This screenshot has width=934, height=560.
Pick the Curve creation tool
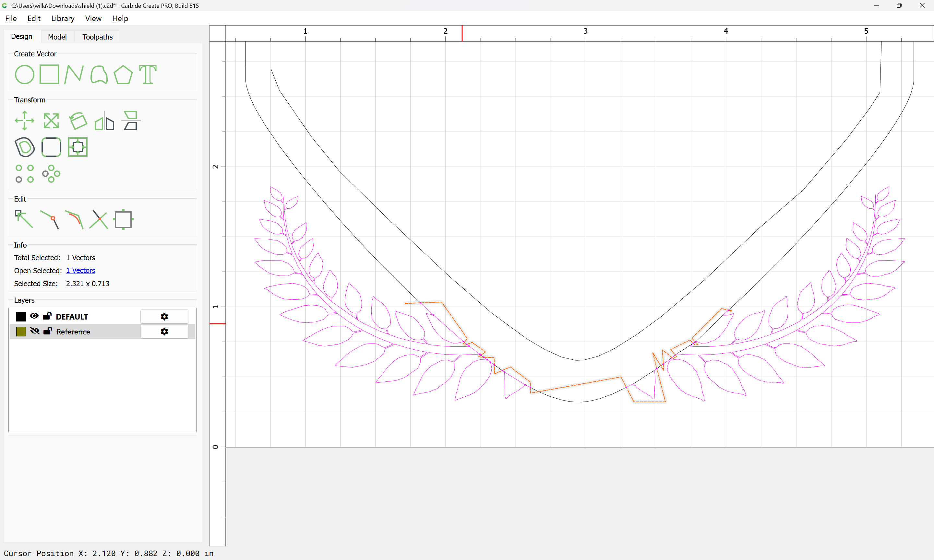pos(99,74)
